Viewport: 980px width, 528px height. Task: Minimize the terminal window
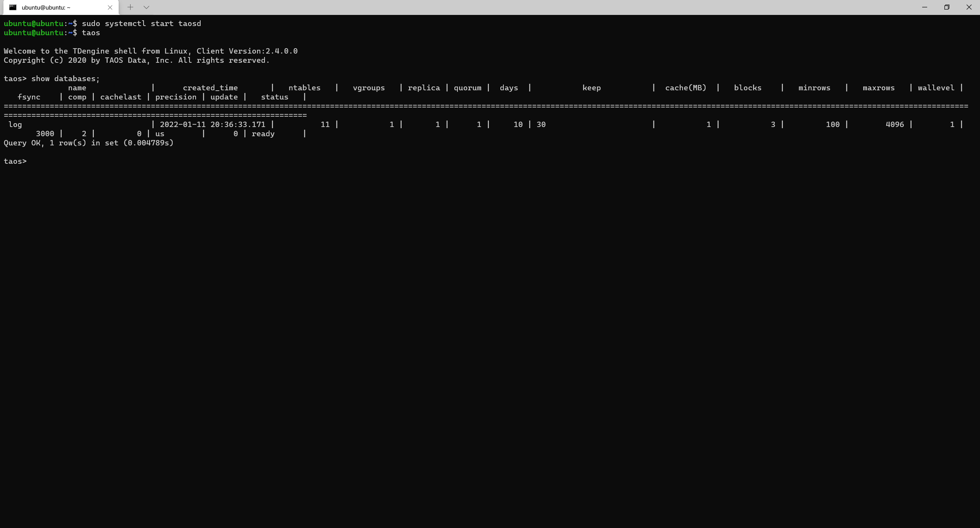pyautogui.click(x=924, y=7)
